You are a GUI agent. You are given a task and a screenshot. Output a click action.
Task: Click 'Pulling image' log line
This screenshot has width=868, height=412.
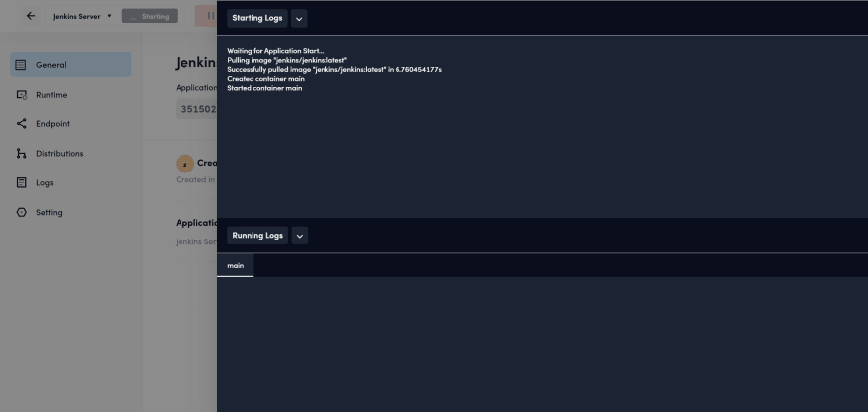[x=287, y=60]
